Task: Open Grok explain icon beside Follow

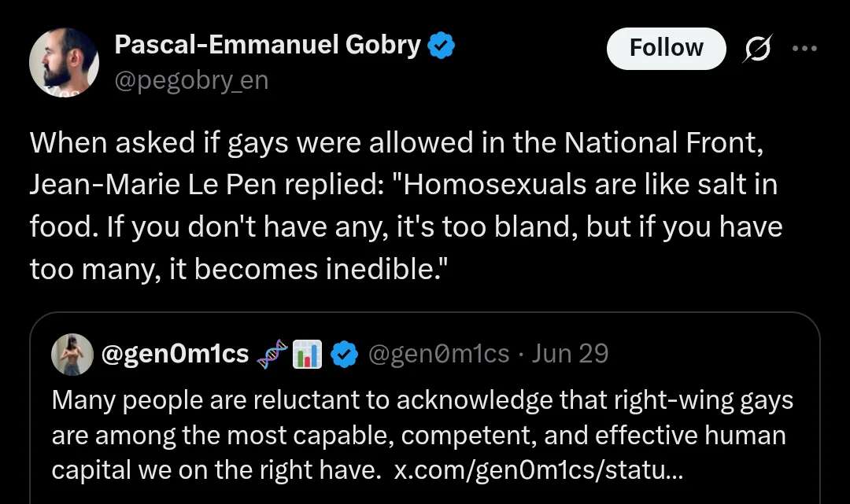Action: (x=757, y=49)
